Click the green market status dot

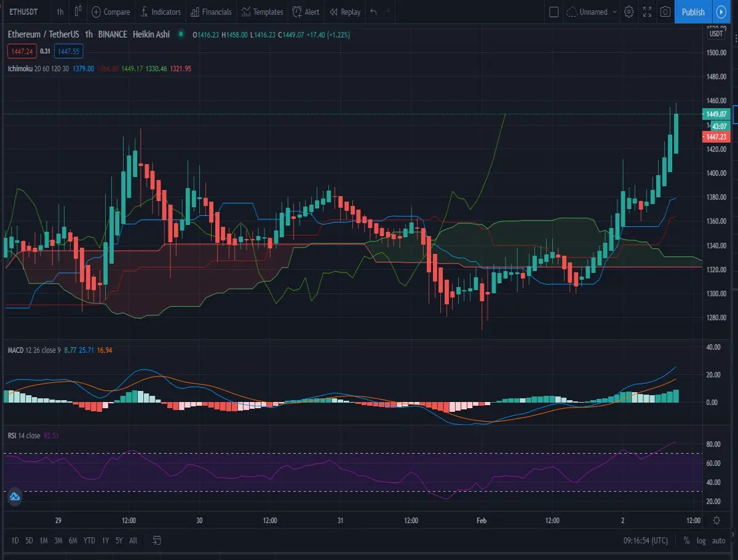[x=181, y=34]
